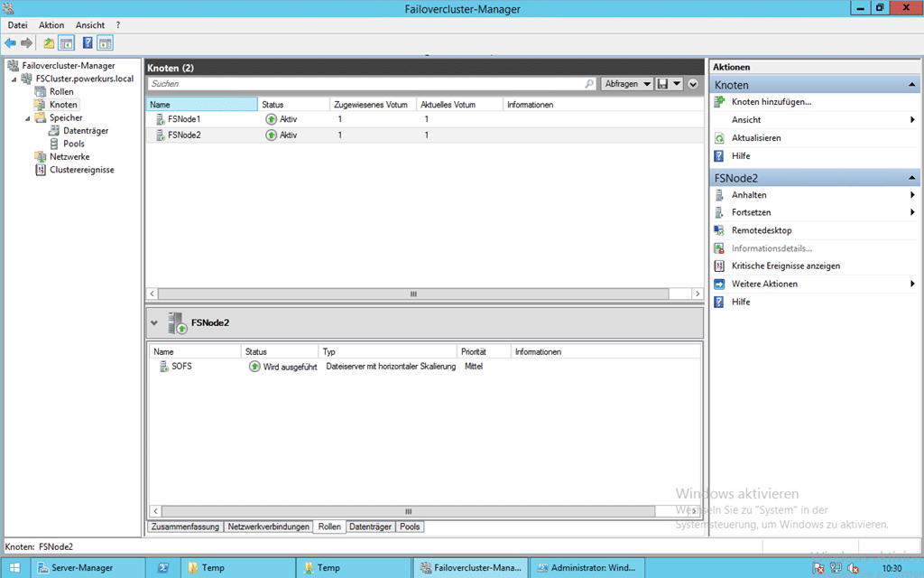Viewport: 924px width, 578px height.
Task: Click the Aktiv status icon of FSNode2
Action: tap(271, 135)
